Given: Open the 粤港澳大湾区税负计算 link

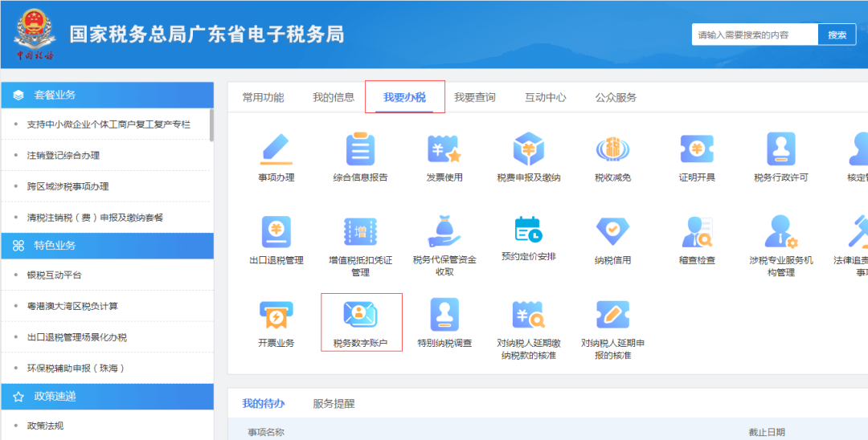Looking at the screenshot, I should click(x=72, y=306).
